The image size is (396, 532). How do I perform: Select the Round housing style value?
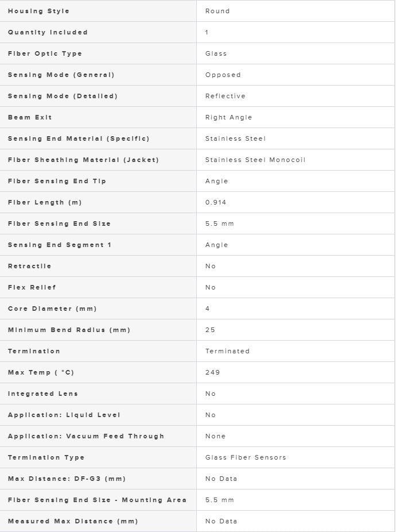(218, 11)
